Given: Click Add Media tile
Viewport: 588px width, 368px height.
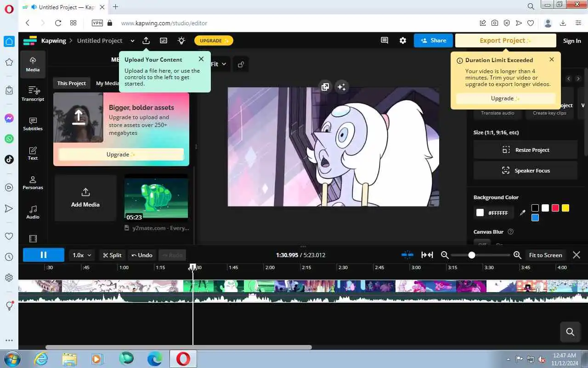Looking at the screenshot, I should (x=85, y=198).
